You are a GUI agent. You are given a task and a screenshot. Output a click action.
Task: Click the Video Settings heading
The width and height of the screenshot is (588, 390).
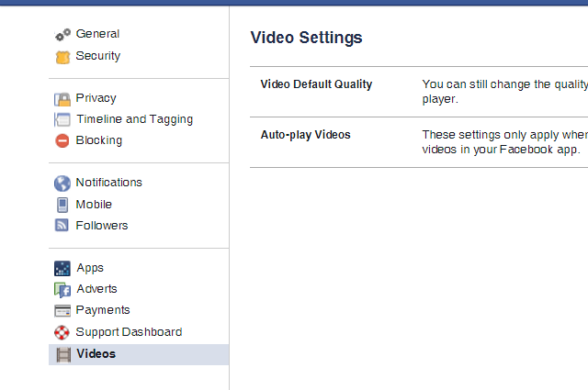[x=306, y=38]
